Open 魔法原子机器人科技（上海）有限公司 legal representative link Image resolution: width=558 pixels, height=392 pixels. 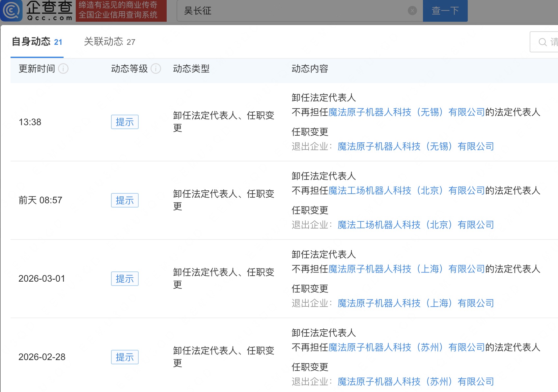coord(406,269)
